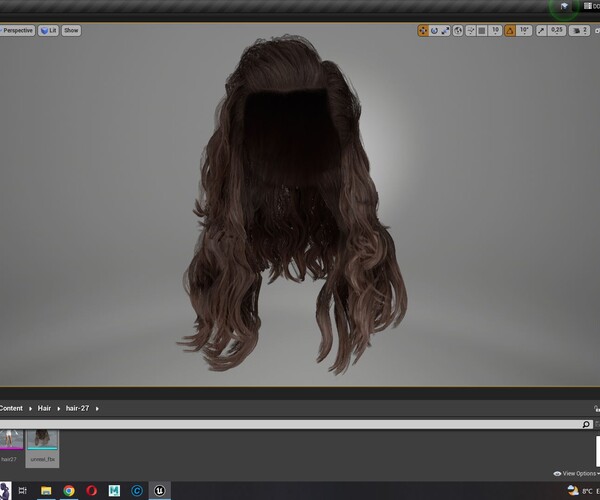Click the search magnifier icon
600x500 pixels.
pyautogui.click(x=586, y=424)
